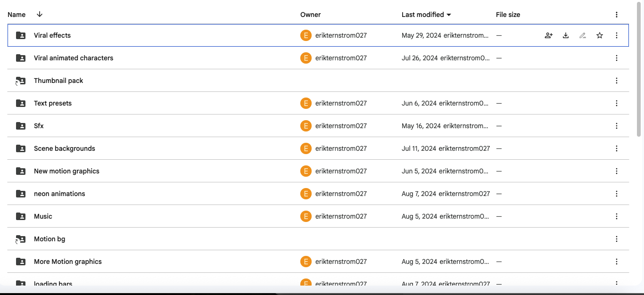Viewport: 644px width, 295px height.
Task: Click the share icon for Viral effects
Action: coord(548,35)
